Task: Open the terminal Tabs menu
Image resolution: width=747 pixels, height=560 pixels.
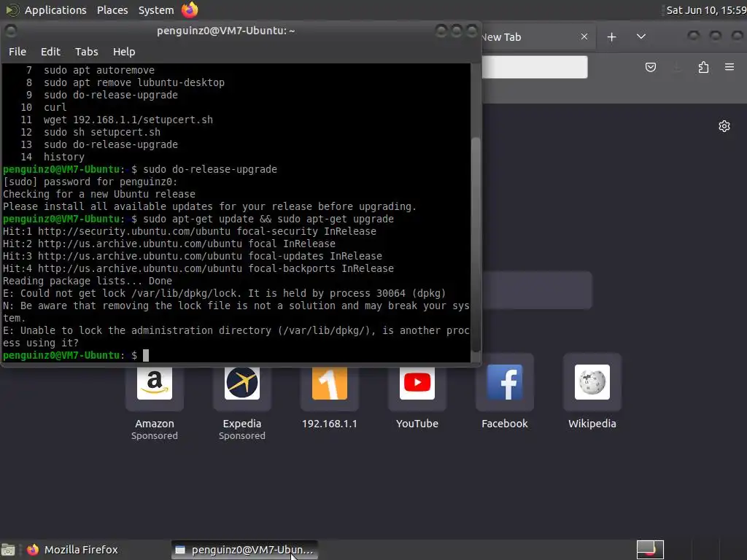Action: (x=86, y=52)
